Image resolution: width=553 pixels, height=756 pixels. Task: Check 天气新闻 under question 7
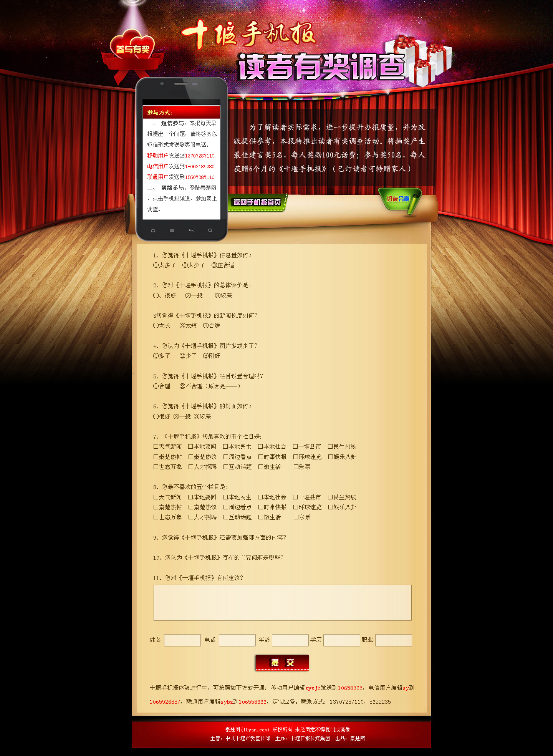pos(156,446)
